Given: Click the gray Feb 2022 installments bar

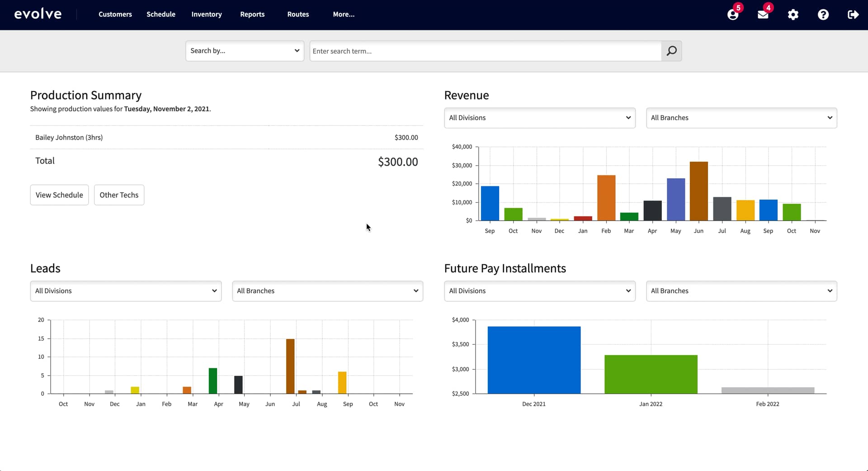Looking at the screenshot, I should [768, 390].
